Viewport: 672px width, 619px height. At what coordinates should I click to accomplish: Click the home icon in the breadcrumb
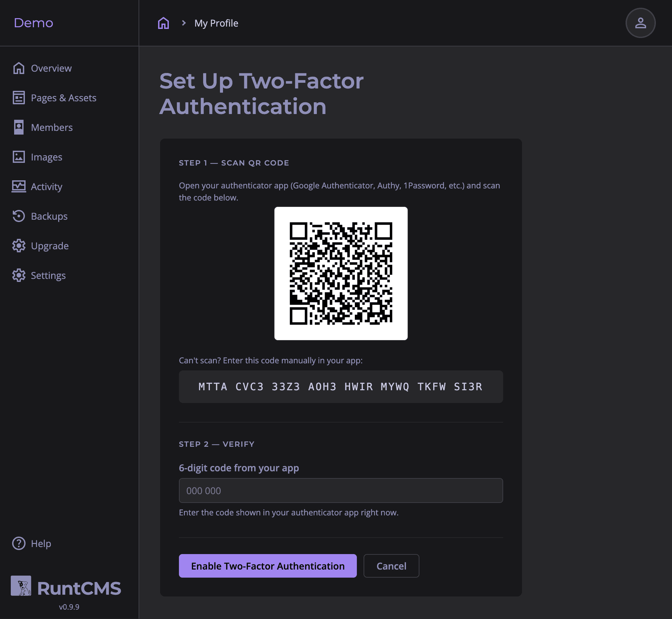click(163, 23)
